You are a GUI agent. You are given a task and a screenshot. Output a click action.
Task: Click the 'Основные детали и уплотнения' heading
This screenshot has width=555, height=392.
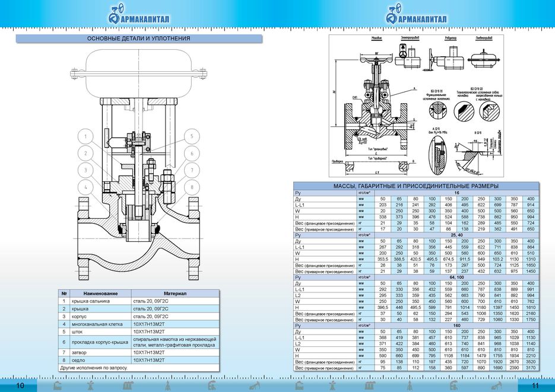click(139, 39)
